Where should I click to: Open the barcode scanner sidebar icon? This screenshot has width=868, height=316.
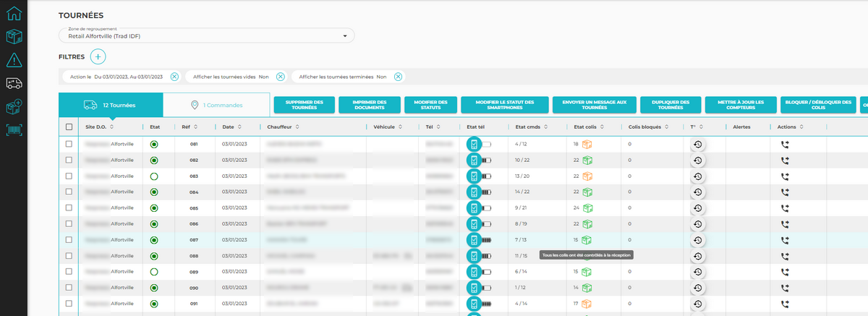[x=14, y=130]
